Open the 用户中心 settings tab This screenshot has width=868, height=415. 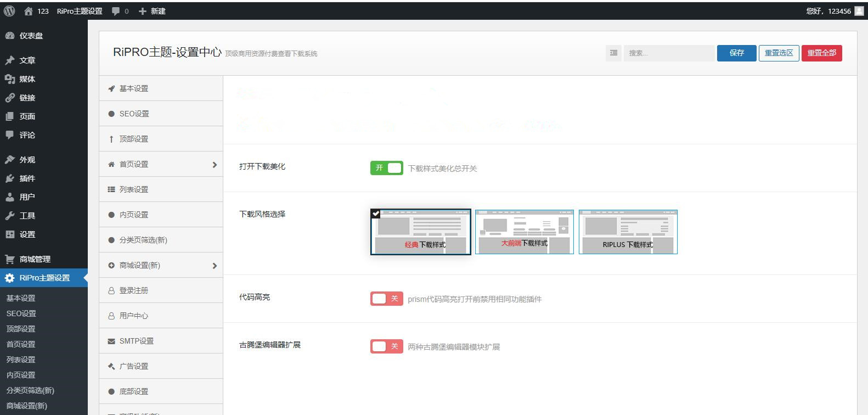(161, 316)
